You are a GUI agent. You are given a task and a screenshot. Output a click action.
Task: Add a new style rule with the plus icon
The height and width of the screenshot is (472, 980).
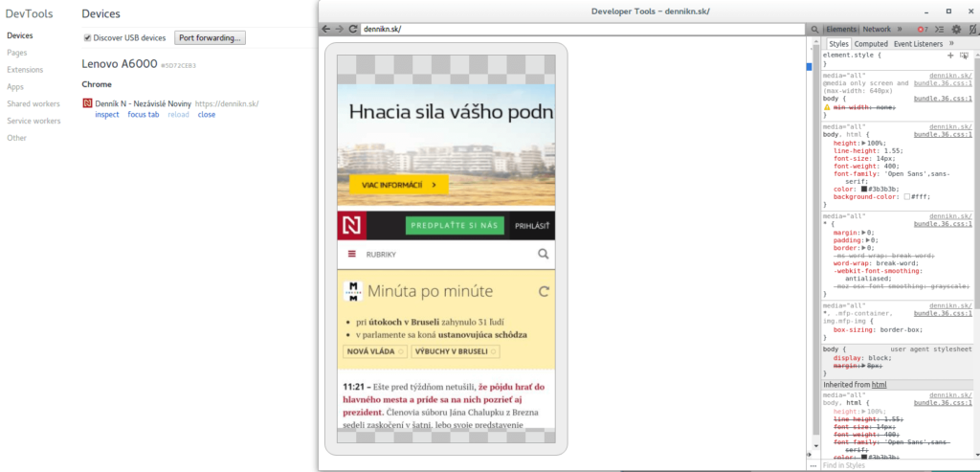[950, 56]
